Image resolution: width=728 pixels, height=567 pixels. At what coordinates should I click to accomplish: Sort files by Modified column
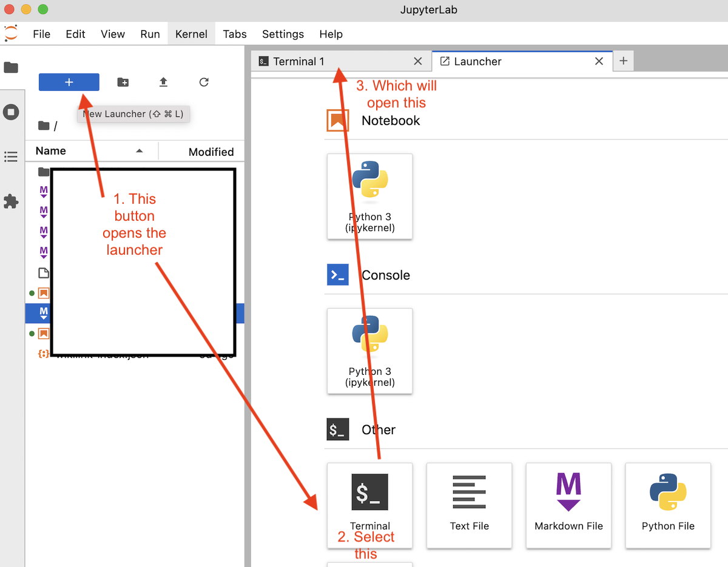[x=201, y=152]
